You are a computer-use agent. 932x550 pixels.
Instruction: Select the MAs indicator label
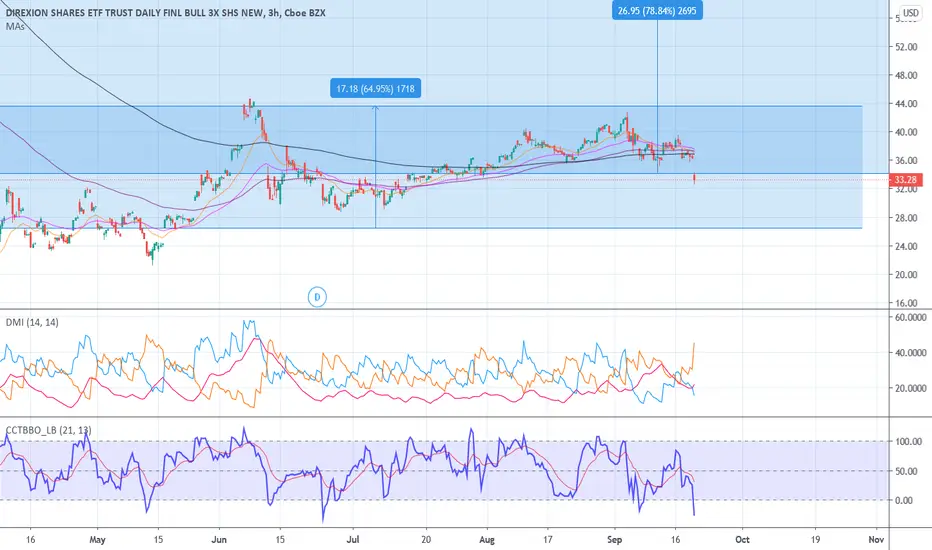(15, 26)
